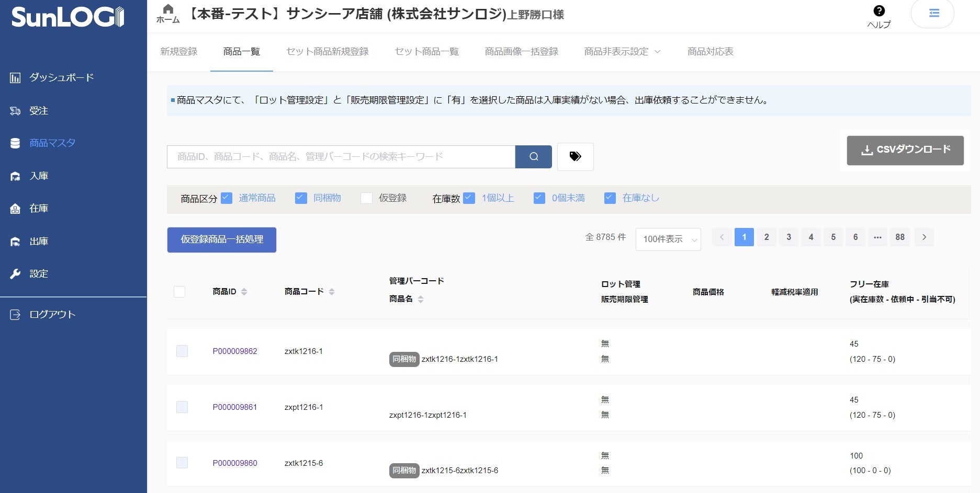Open product link P000009862
980x493 pixels.
[x=235, y=351]
